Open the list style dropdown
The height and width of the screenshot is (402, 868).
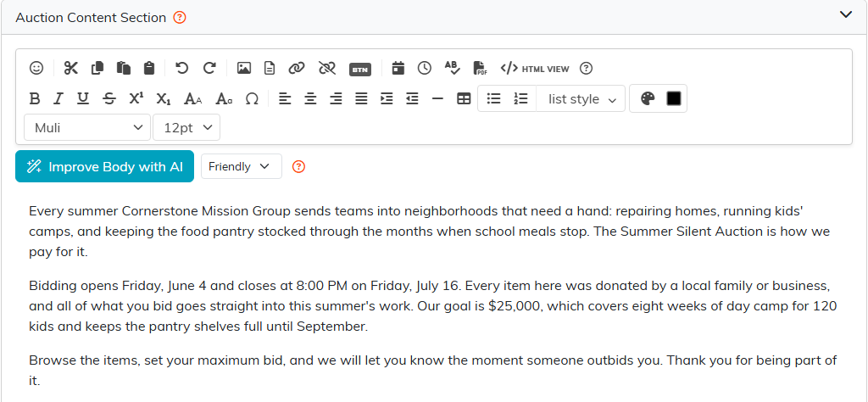click(x=581, y=99)
